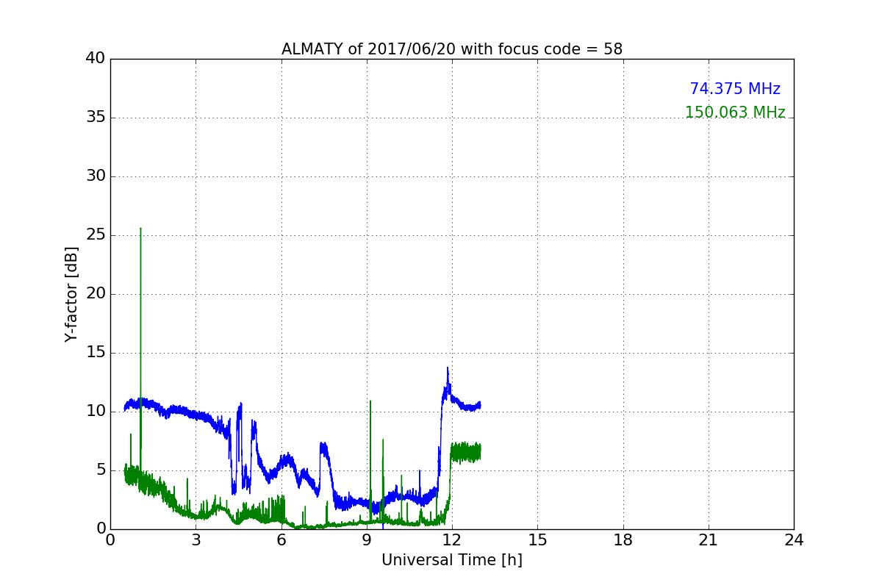This screenshot has height=588, width=882.
Task: Click x-axis tick label 15
Action: point(537,540)
